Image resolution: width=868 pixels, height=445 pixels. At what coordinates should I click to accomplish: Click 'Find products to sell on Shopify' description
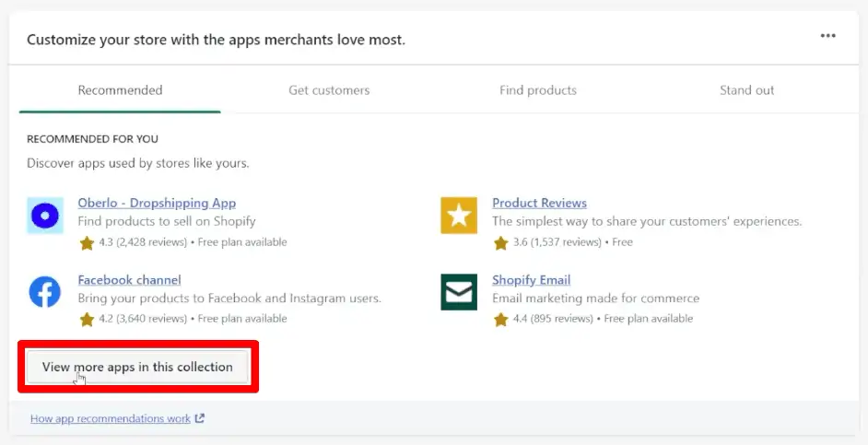coord(167,222)
